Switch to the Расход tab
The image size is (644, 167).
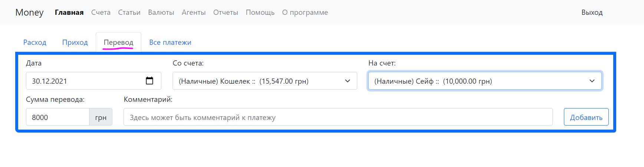[35, 42]
